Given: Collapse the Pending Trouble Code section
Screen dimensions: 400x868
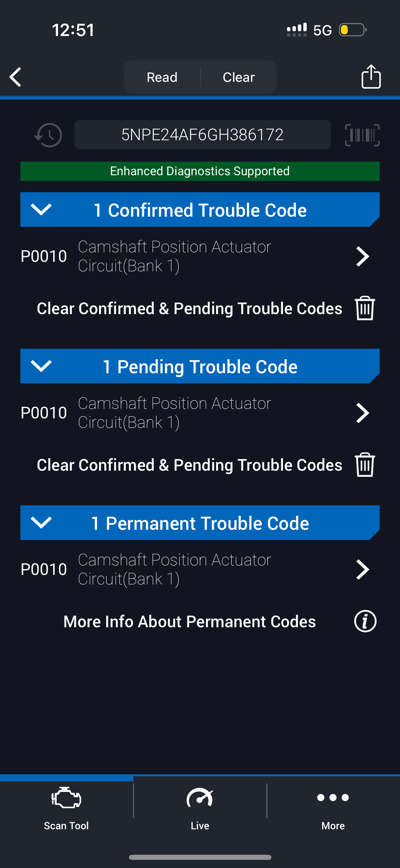Looking at the screenshot, I should [x=41, y=366].
